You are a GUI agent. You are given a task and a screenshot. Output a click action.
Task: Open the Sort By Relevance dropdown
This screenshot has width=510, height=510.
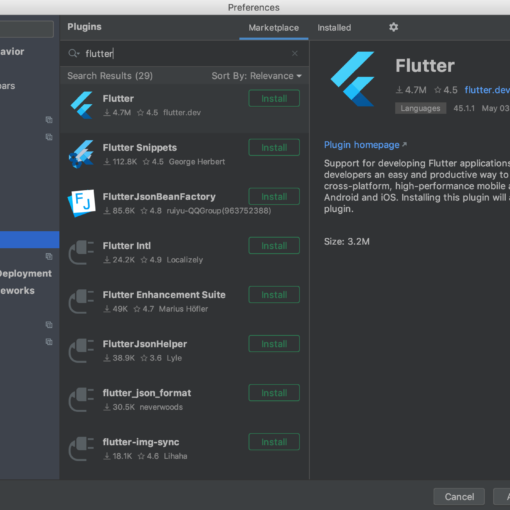pyautogui.click(x=256, y=76)
